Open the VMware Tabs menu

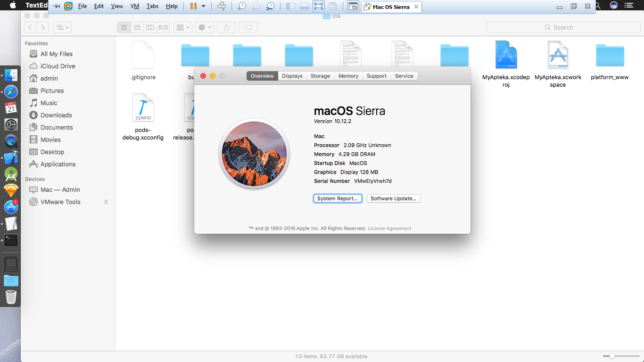click(152, 6)
